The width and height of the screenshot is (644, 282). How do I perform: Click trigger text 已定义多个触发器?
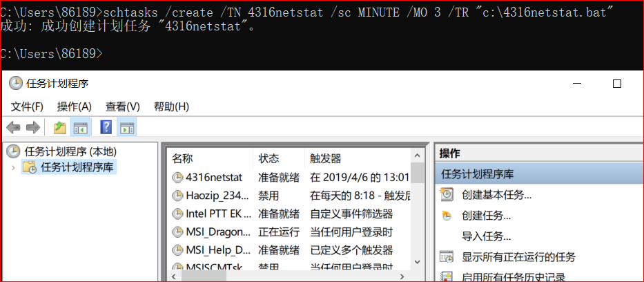(351, 250)
